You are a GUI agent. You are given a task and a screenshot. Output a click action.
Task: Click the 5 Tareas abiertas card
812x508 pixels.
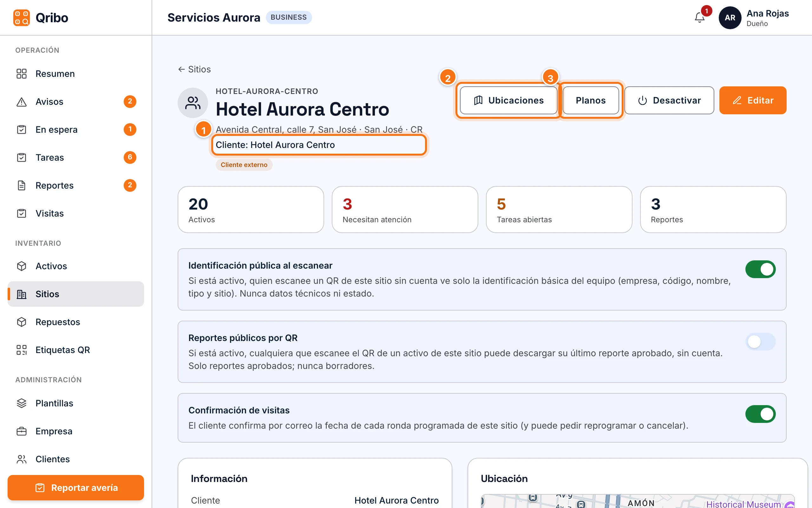559,210
